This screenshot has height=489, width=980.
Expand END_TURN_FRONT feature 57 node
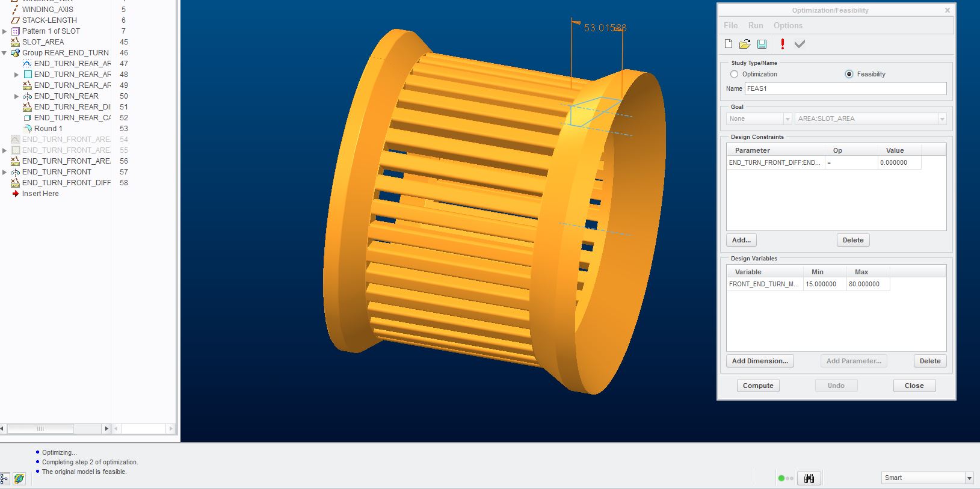(x=5, y=172)
